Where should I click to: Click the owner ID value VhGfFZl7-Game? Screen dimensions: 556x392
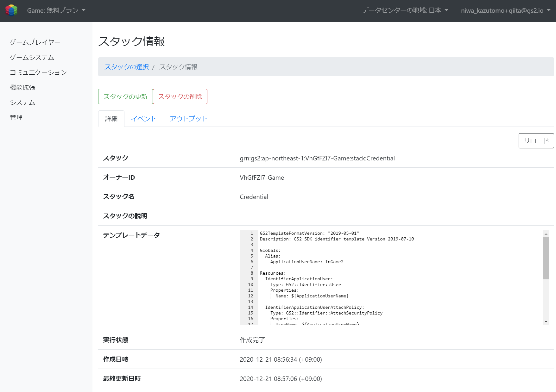tap(262, 177)
